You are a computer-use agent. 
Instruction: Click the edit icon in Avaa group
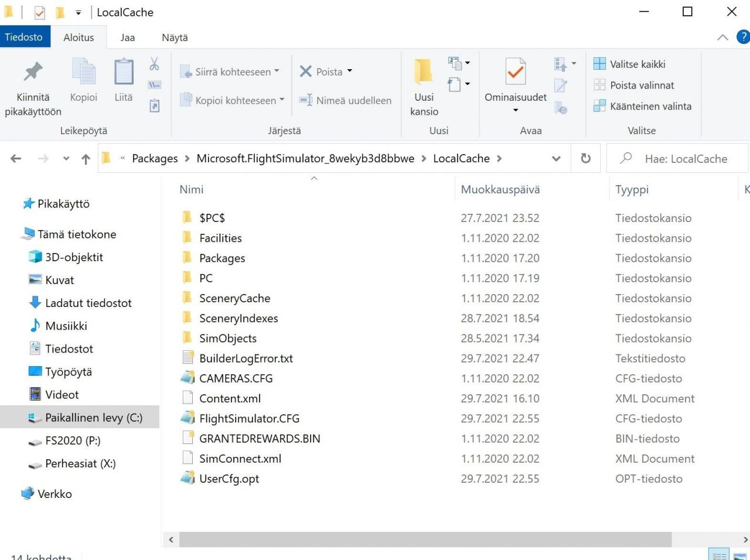(561, 86)
